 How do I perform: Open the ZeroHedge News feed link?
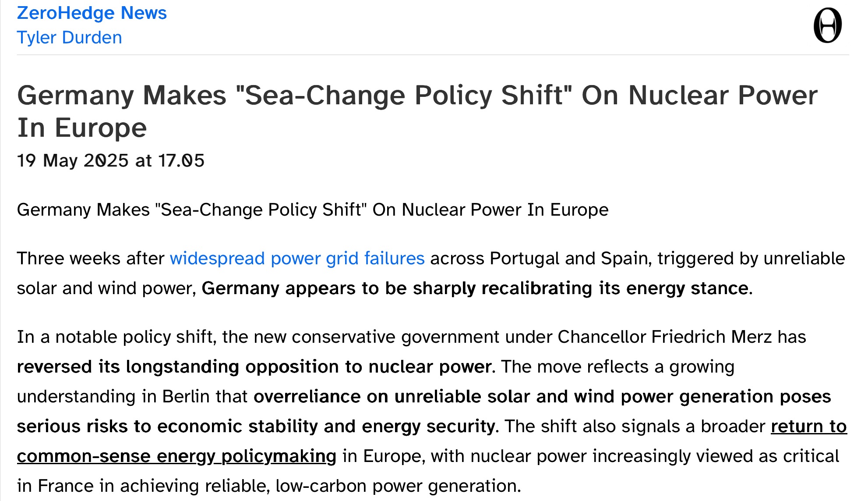click(x=92, y=13)
